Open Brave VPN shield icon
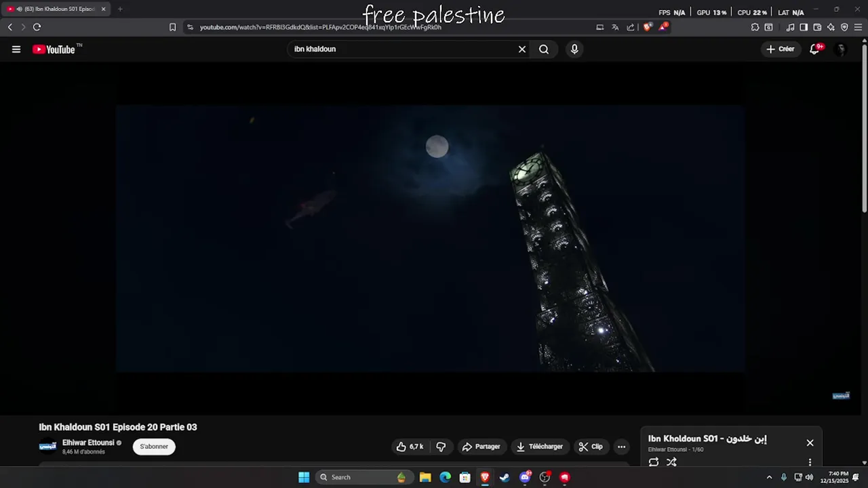Screen dimensions: 868x488 (x=844, y=27)
